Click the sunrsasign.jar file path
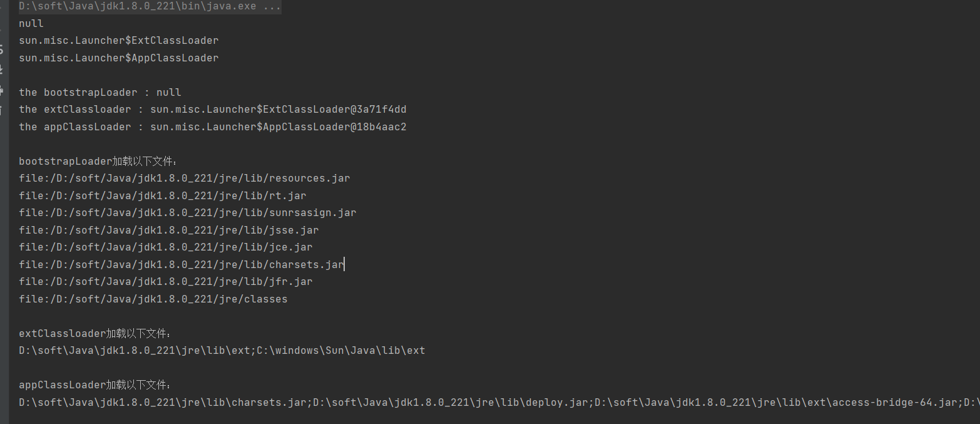Screen dimensions: 980x424 tap(188, 213)
